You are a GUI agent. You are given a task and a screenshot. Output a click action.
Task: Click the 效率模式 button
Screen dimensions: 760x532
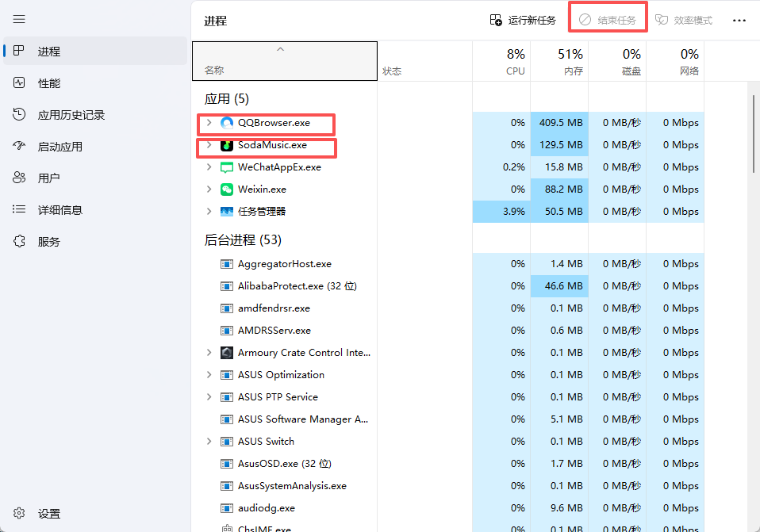[684, 20]
